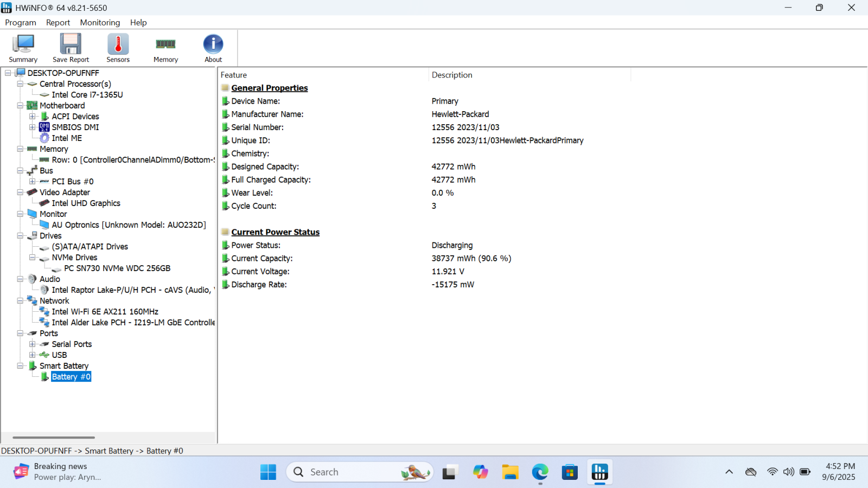Collapse the Smart Battery node

click(x=21, y=365)
